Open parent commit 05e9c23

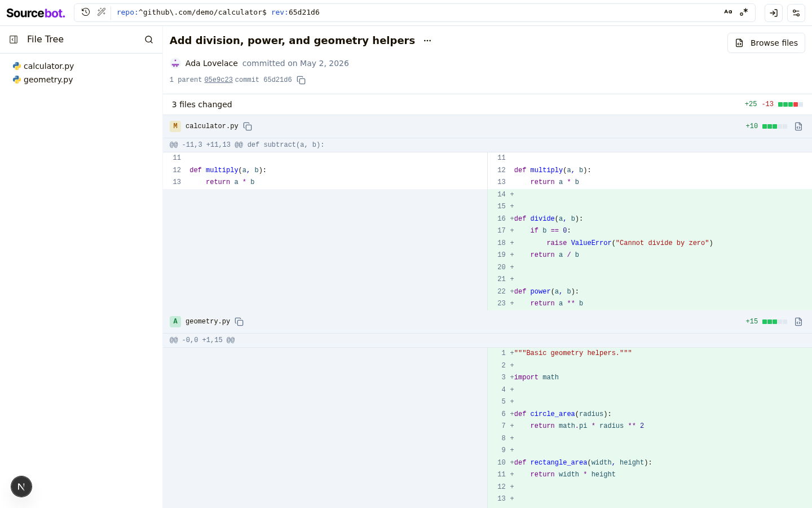(x=218, y=80)
